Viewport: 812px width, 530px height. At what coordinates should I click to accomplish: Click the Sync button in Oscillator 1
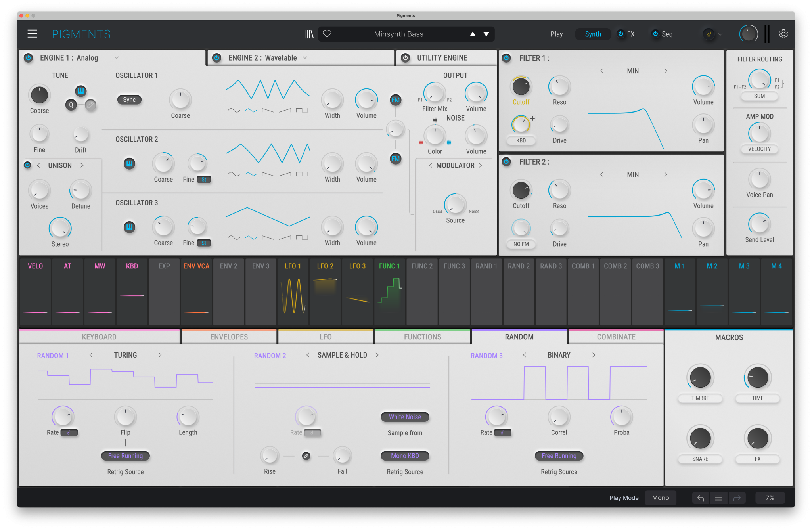[x=129, y=100]
